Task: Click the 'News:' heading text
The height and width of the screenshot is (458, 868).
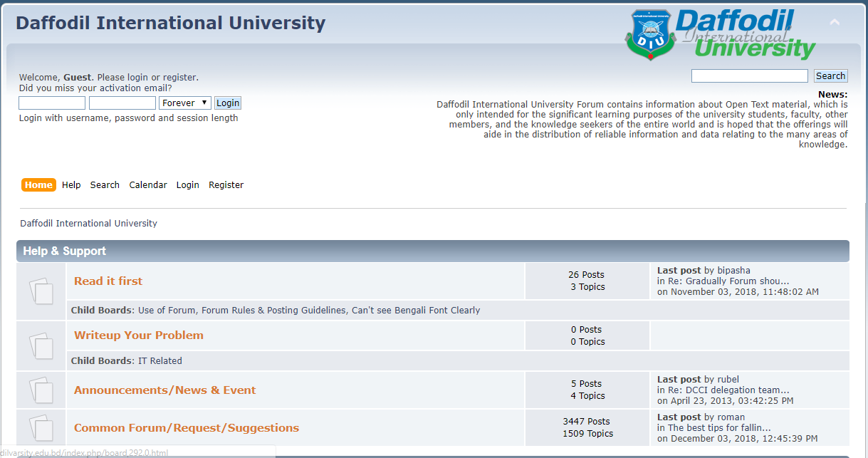Action: [832, 95]
